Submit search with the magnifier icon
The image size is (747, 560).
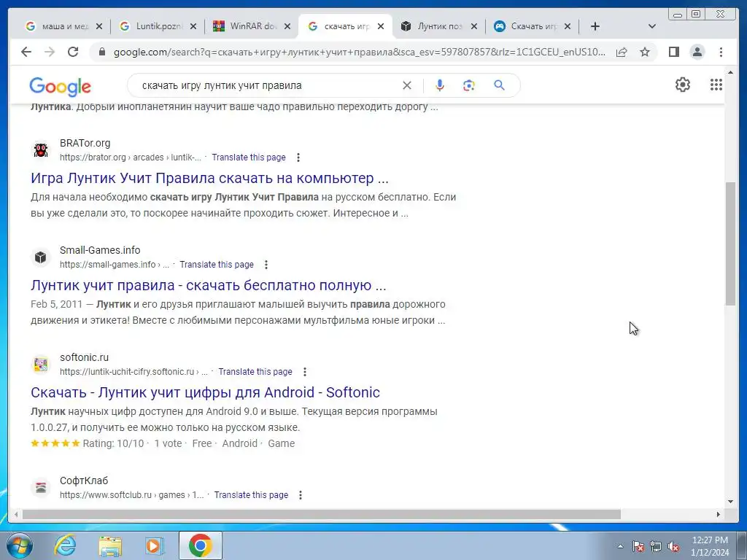click(x=499, y=85)
